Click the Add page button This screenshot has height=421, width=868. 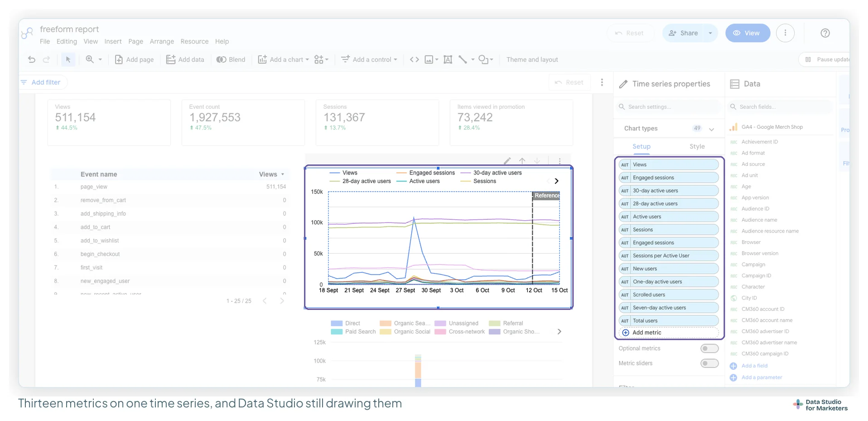(x=134, y=59)
